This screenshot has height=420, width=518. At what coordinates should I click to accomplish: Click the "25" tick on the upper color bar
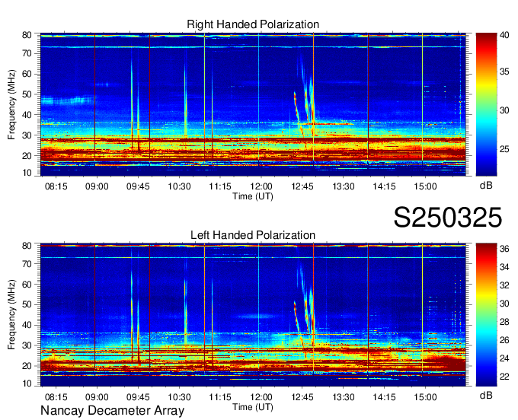504,149
